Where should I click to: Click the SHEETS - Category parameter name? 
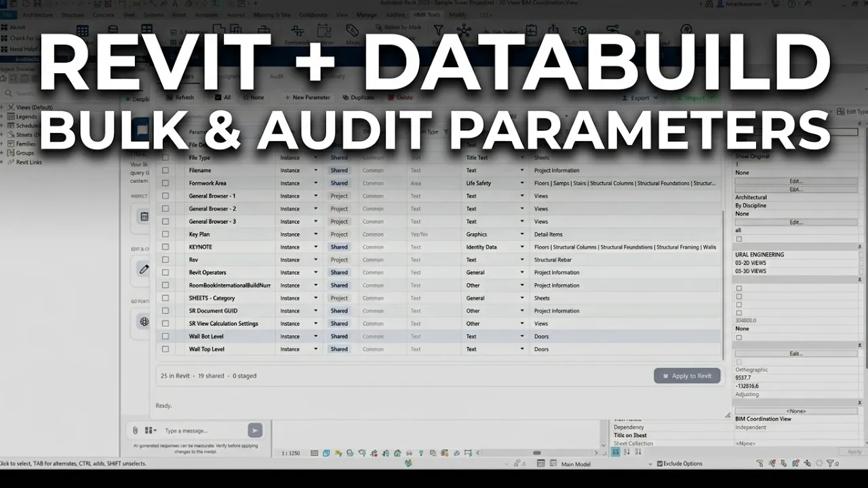[212, 298]
